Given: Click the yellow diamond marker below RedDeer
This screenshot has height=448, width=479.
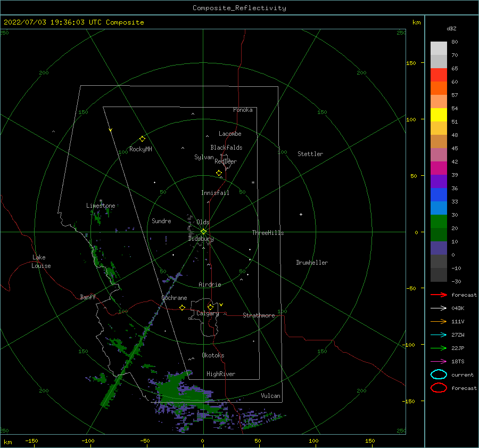Looking at the screenshot, I should coord(219,173).
